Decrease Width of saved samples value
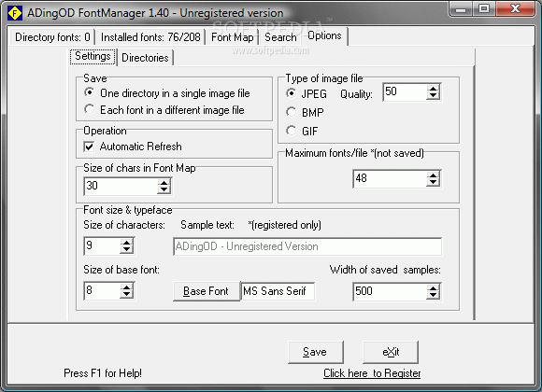 pos(433,295)
